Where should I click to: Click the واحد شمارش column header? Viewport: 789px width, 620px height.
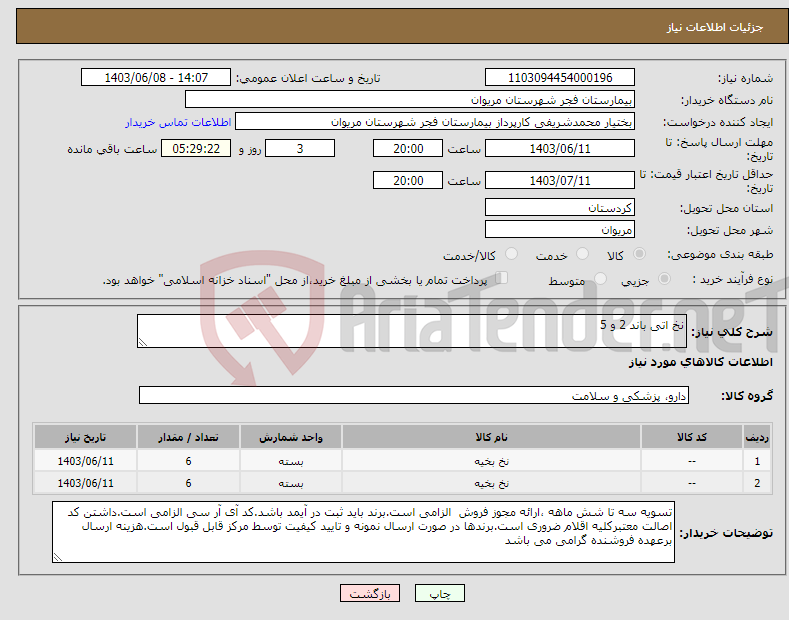tap(290, 437)
